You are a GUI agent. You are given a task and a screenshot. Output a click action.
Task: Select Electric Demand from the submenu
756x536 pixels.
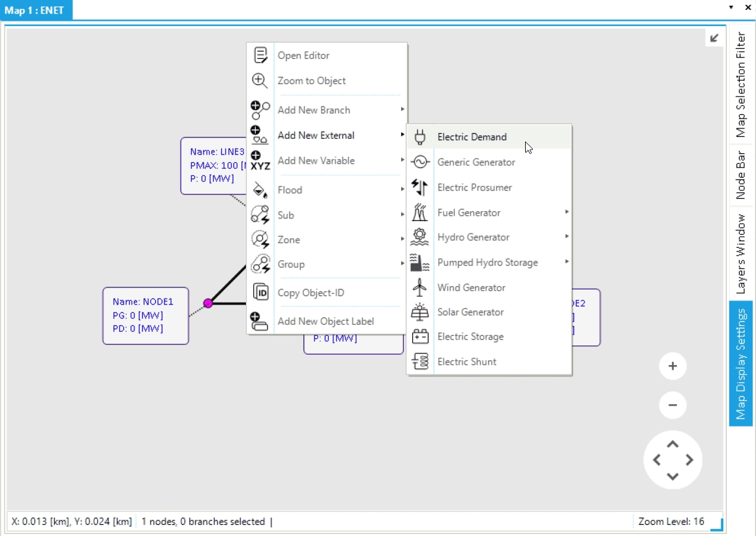472,137
